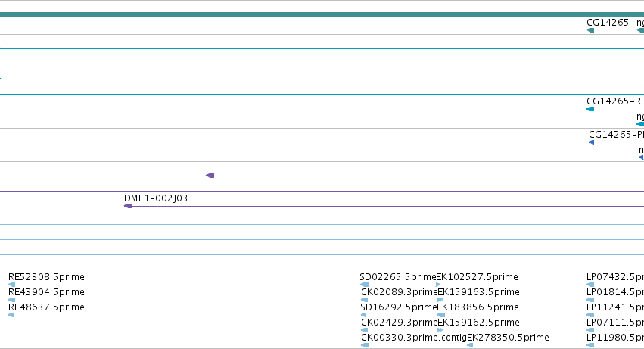Image resolution: width=644 pixels, height=349 pixels.
Task: Click the EST arrow glyph under LP11980.5pr
Action: point(590,345)
